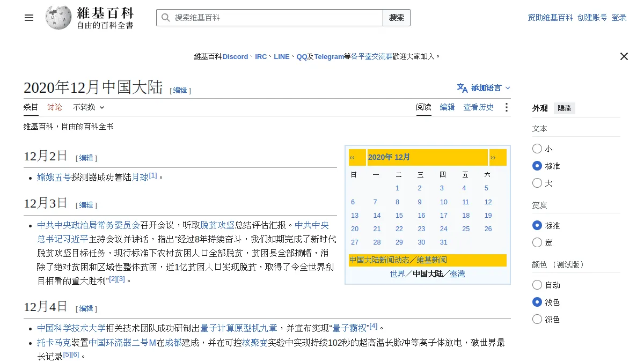Open the 成都 link
This screenshot has width=644, height=362.
point(173,342)
